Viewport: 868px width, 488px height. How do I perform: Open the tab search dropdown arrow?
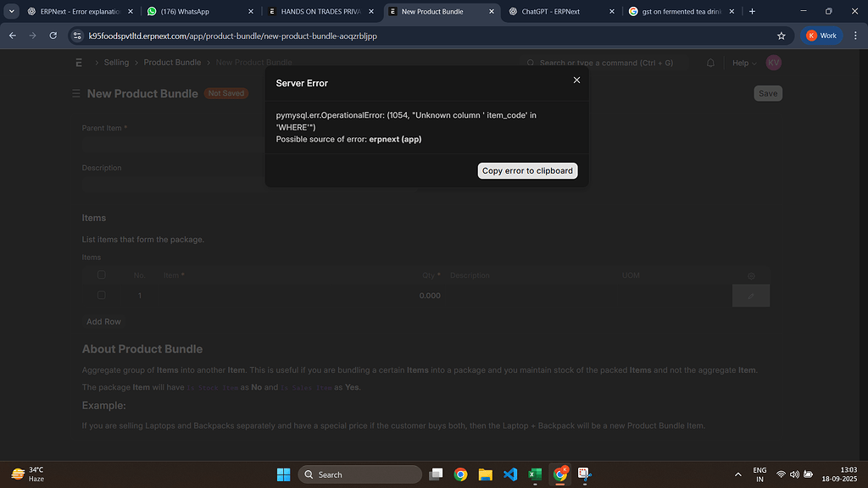pos(11,11)
